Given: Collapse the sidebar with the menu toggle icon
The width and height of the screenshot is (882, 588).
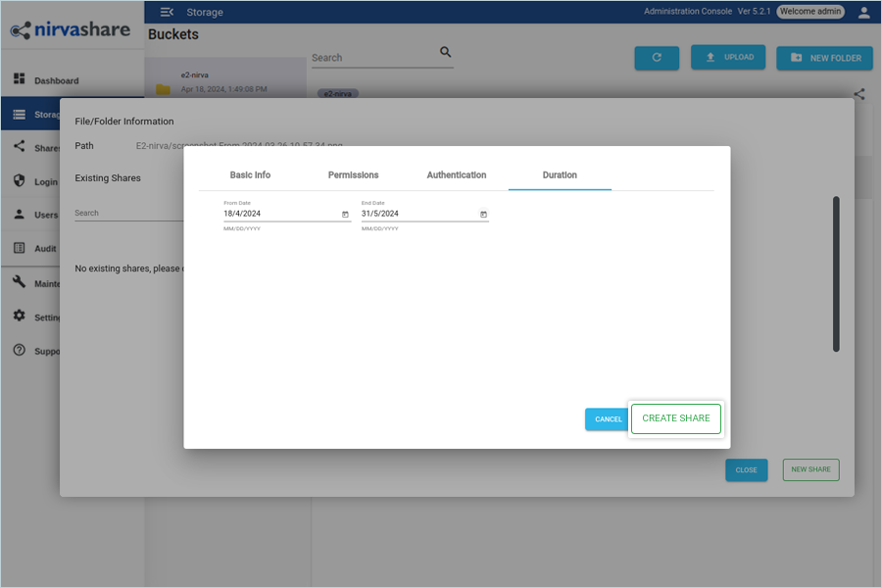Looking at the screenshot, I should 167,12.
